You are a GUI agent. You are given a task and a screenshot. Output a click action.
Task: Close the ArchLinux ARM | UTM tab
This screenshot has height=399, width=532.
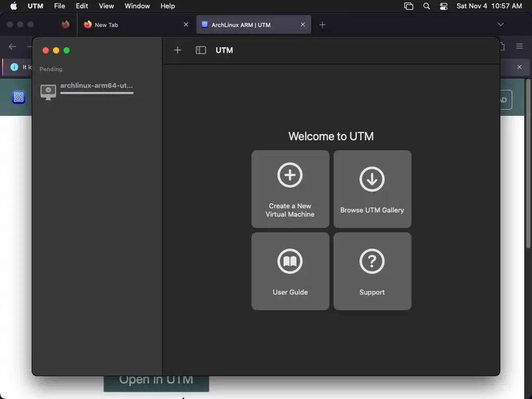pyautogui.click(x=303, y=24)
